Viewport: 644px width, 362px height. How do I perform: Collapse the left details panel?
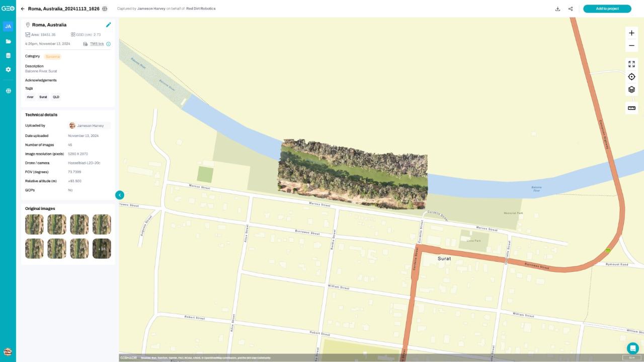tap(119, 195)
